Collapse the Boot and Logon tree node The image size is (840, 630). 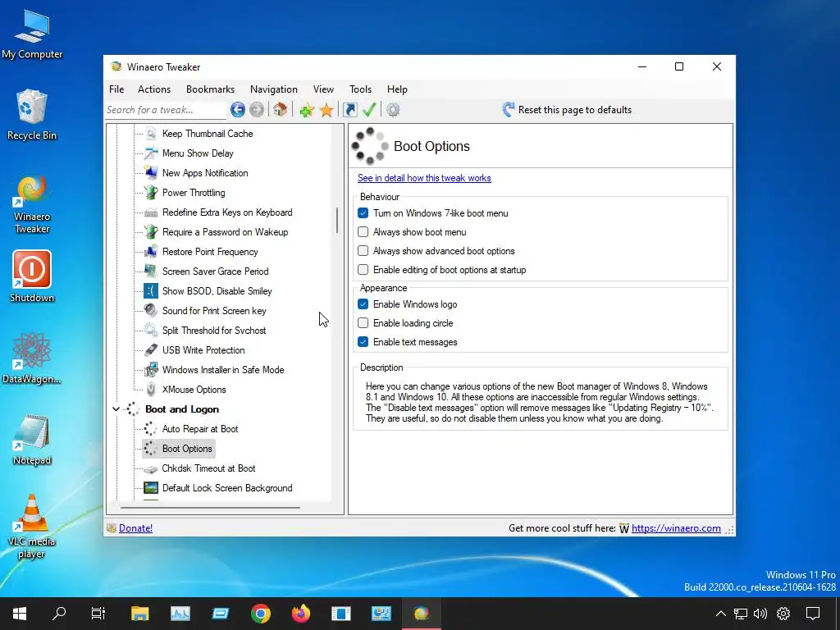(x=116, y=409)
